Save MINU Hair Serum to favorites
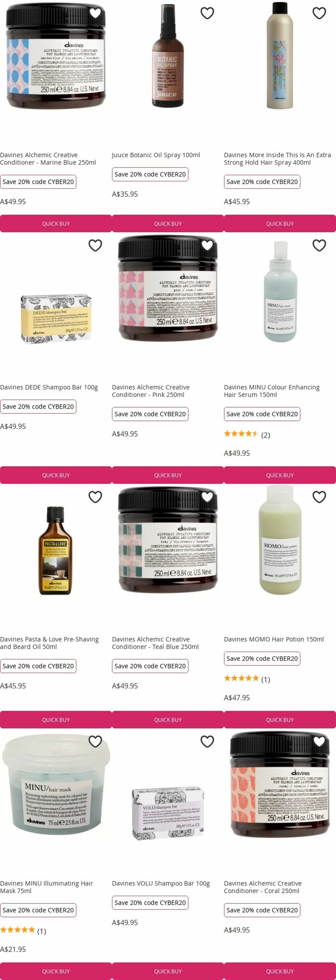Viewport: 336px width, 980px height. (319, 245)
